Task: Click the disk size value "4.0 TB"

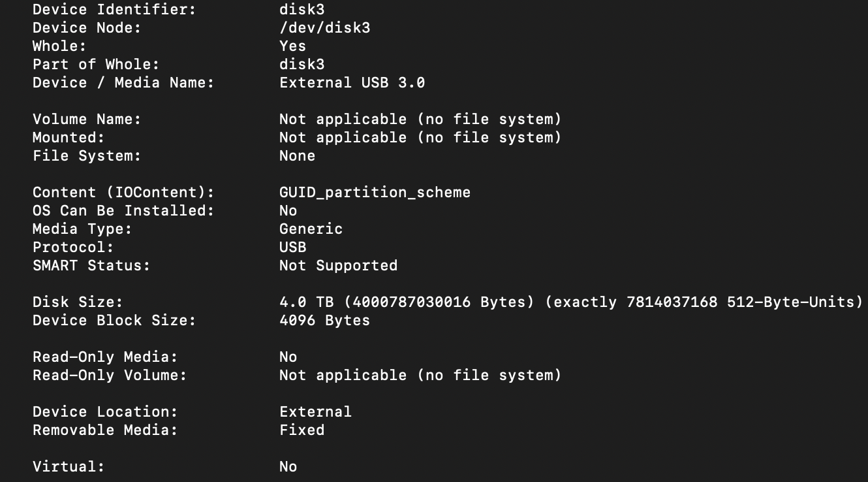Action: point(305,302)
